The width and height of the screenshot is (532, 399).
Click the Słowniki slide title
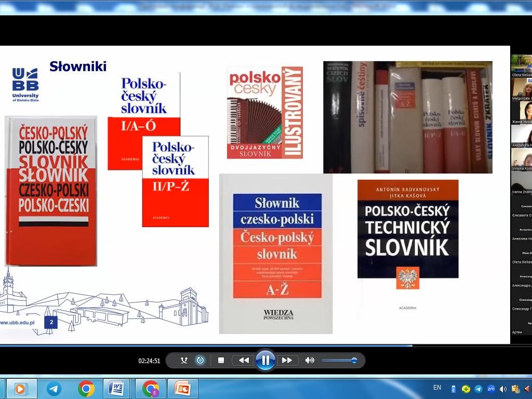click(x=78, y=66)
